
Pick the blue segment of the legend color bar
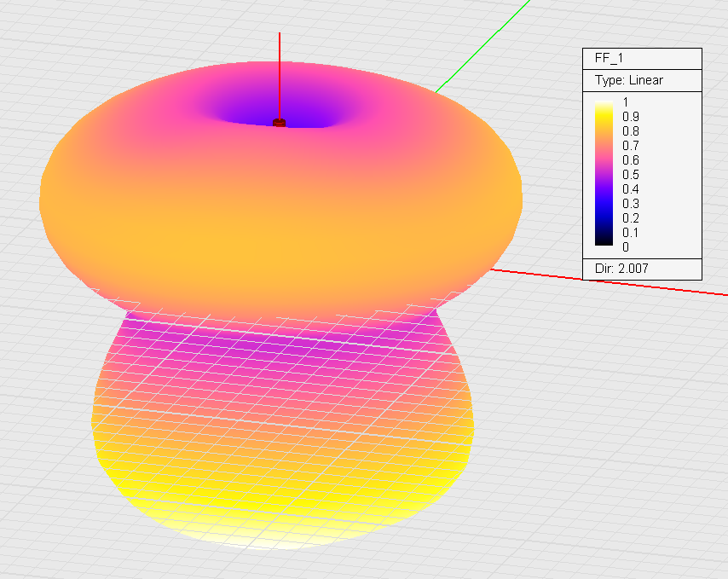(604, 203)
